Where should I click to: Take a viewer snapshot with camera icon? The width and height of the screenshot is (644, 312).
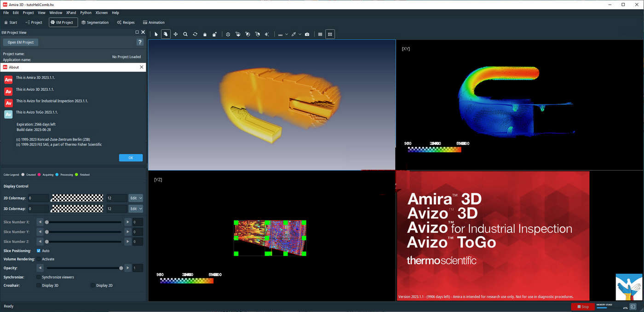307,34
